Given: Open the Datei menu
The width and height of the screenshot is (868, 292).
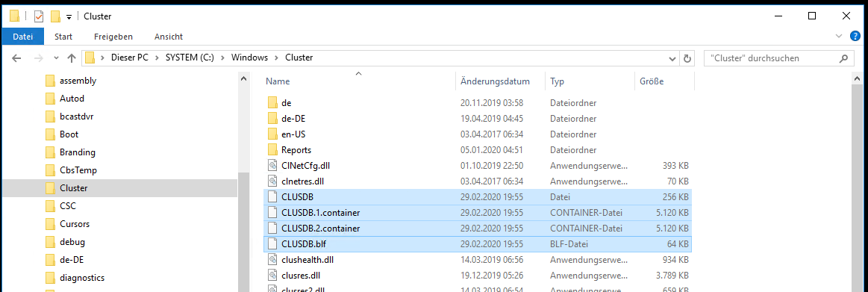Looking at the screenshot, I should point(22,37).
